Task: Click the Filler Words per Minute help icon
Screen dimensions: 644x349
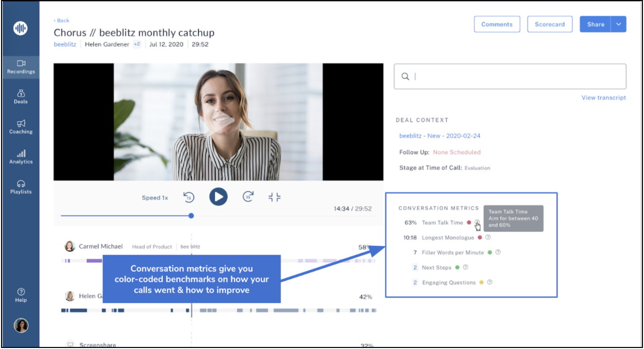Action: pyautogui.click(x=498, y=253)
